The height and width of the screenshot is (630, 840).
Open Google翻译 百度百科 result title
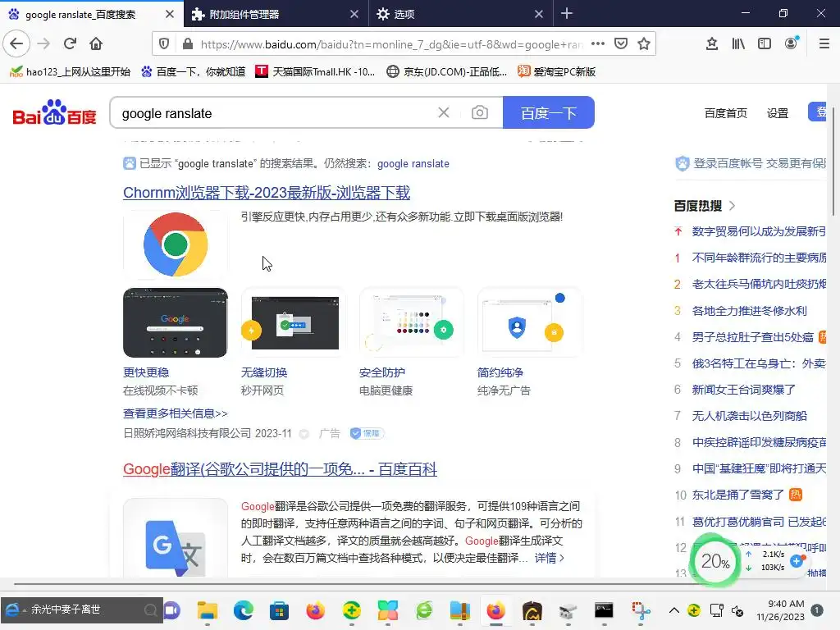click(280, 469)
